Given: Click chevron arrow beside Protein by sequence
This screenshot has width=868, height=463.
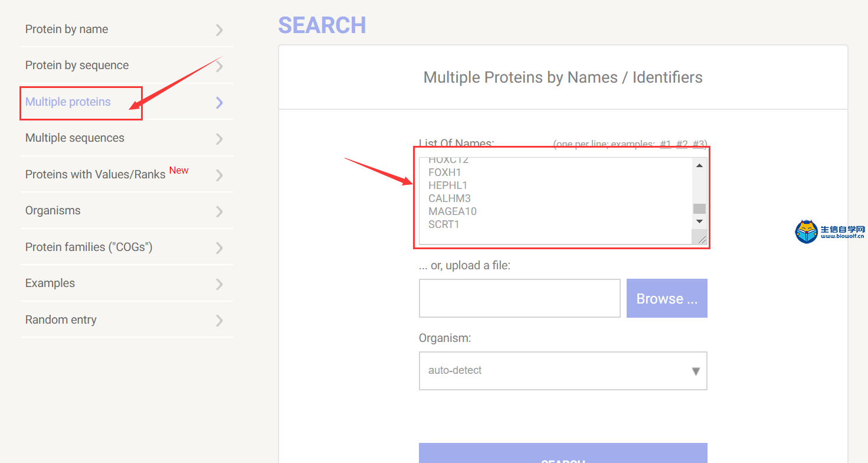Looking at the screenshot, I should click(220, 66).
